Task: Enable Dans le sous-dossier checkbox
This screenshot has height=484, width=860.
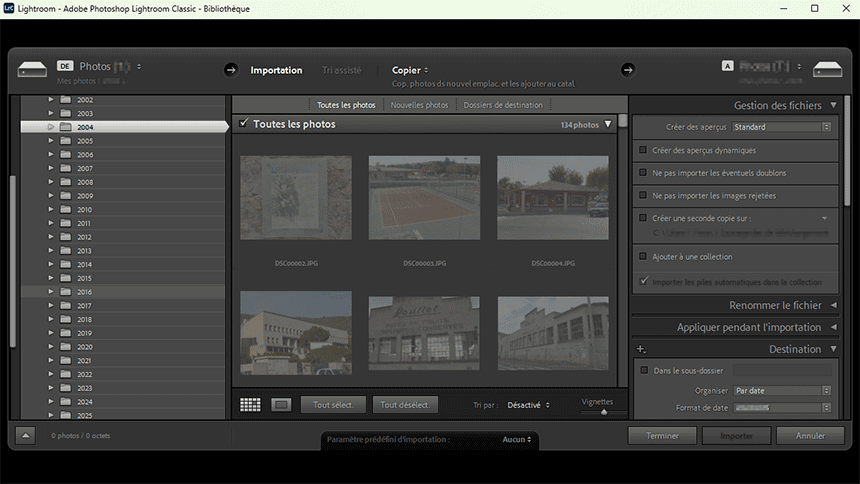Action: tap(644, 370)
